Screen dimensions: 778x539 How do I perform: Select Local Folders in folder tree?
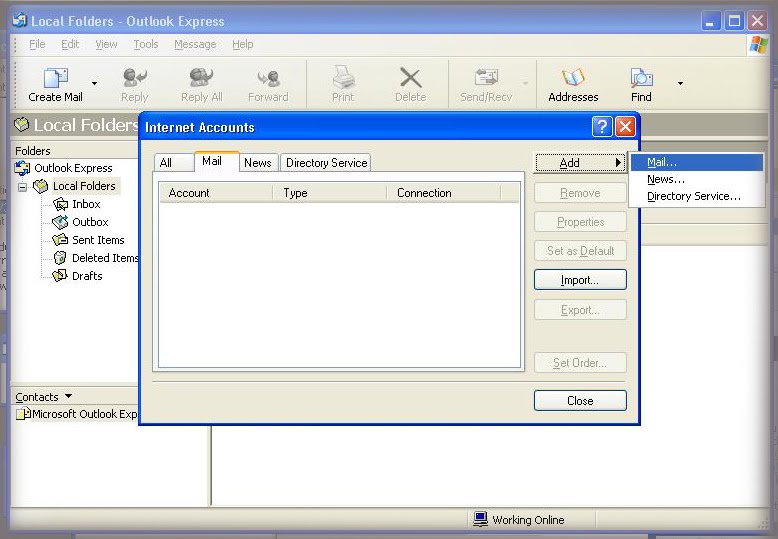(84, 186)
